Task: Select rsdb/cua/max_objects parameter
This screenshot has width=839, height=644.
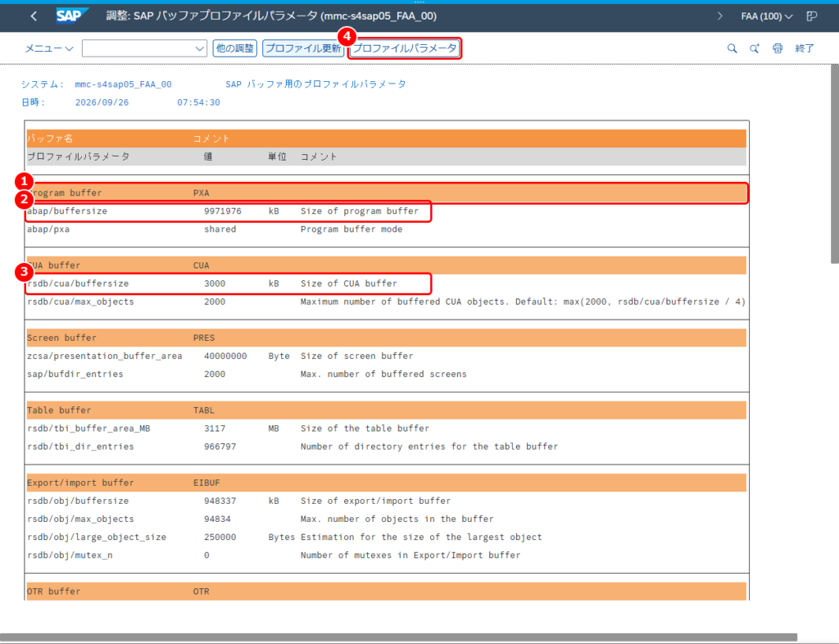Action: 80,302
